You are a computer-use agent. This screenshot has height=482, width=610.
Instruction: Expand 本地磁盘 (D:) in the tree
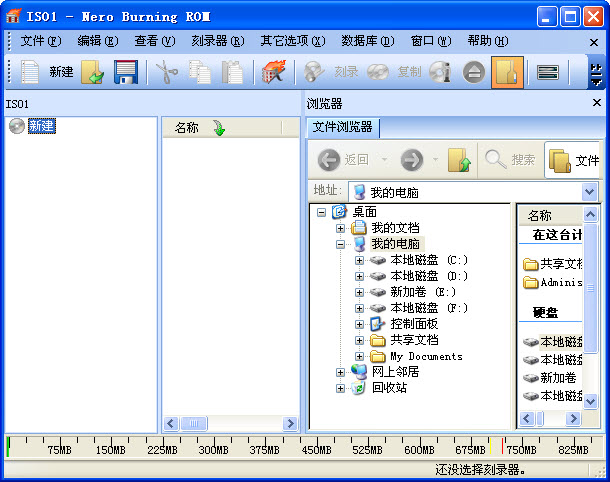pos(359,276)
